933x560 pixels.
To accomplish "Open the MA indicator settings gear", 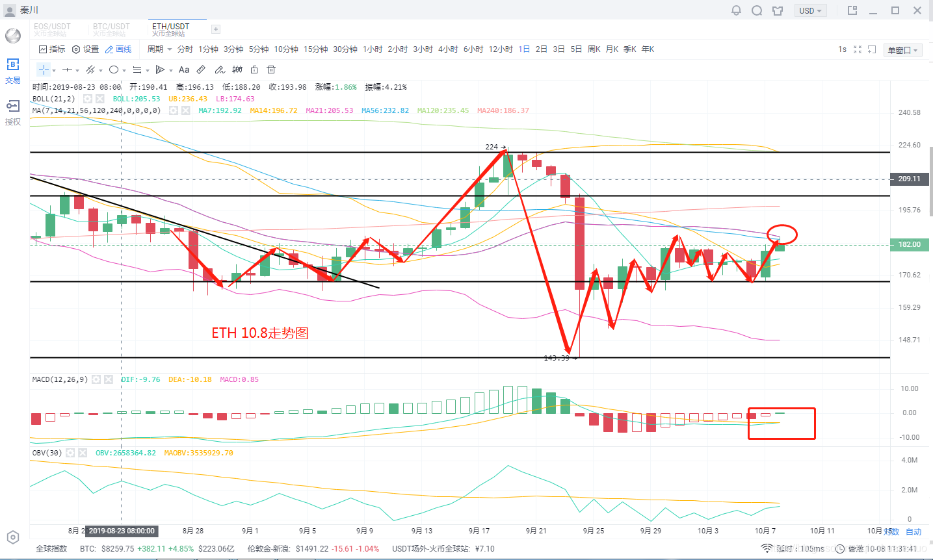I will (x=174, y=110).
